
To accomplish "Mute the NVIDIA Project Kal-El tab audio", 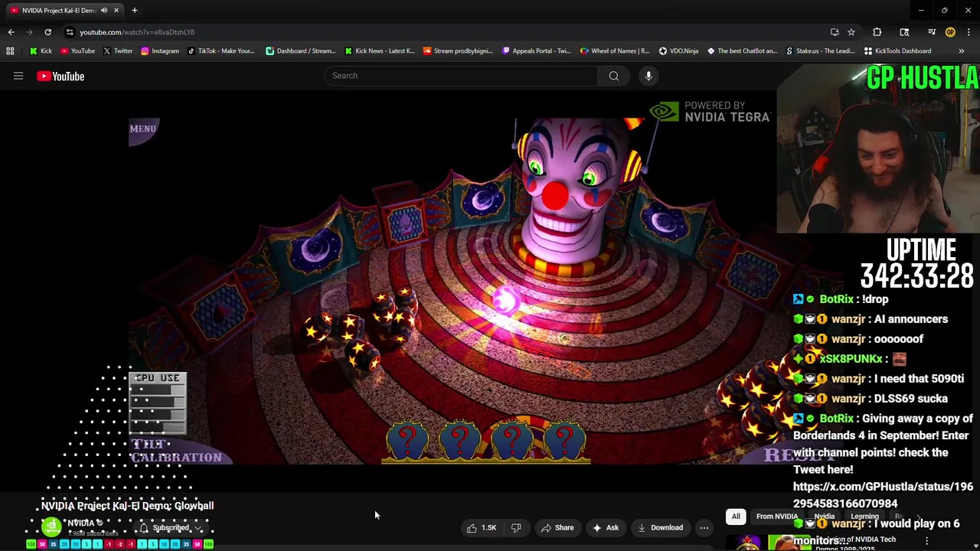I will point(104,11).
